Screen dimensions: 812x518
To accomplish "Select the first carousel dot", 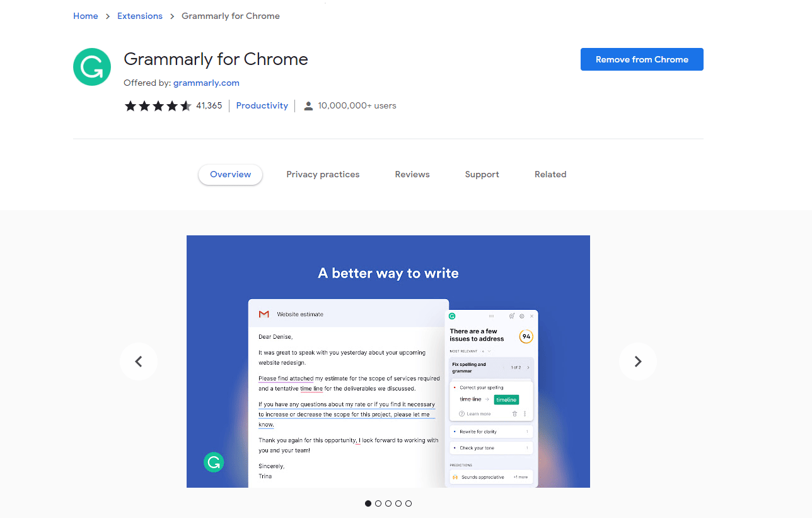I will tap(368, 503).
